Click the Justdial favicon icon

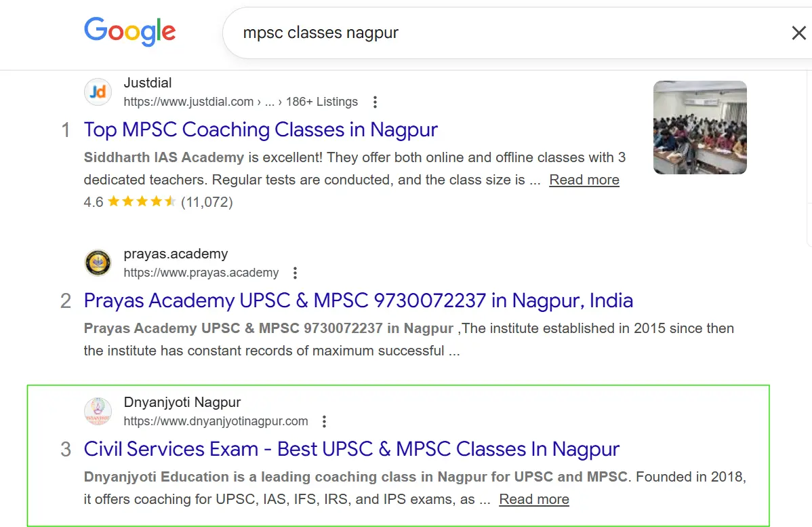(x=98, y=92)
